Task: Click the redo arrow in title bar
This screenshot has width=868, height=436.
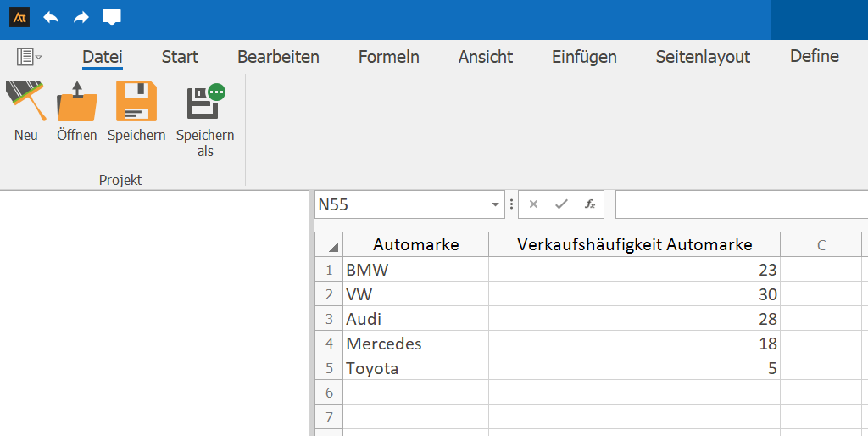Action: point(81,17)
